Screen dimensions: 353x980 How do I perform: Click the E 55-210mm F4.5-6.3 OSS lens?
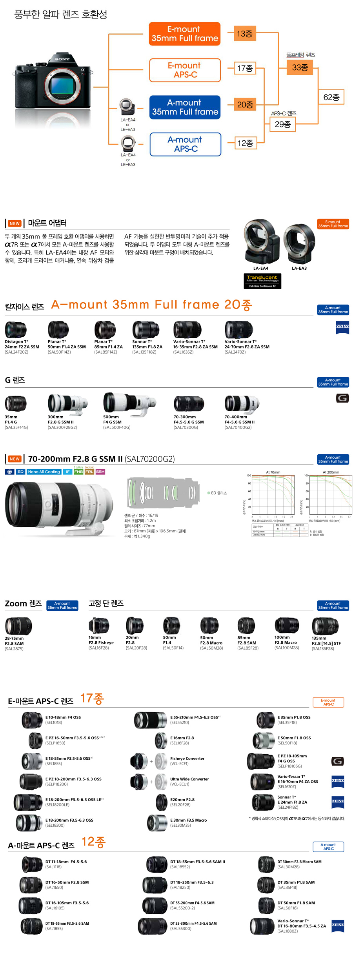tap(151, 720)
